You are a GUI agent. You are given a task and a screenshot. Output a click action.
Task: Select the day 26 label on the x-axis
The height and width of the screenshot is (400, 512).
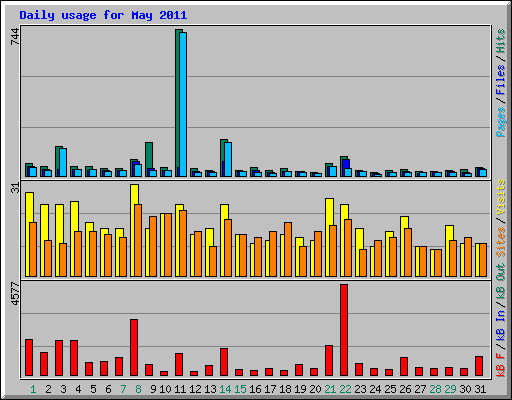[405, 389]
